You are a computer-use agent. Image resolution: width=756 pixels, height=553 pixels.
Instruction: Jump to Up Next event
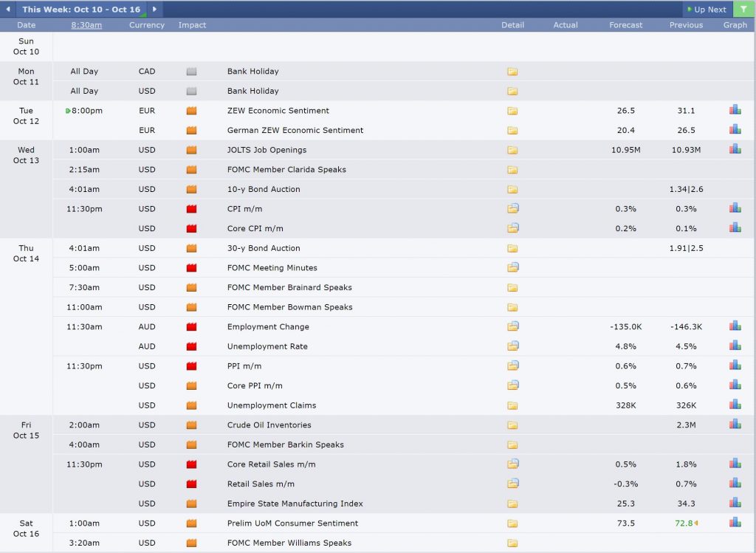(707, 9)
